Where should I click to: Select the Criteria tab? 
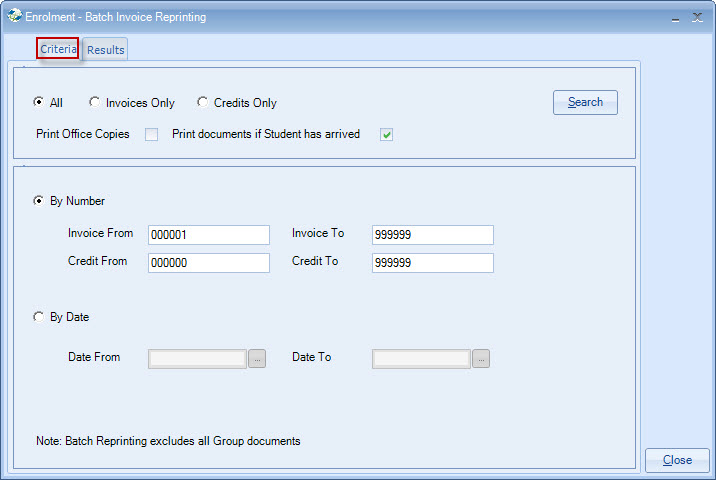pos(58,49)
